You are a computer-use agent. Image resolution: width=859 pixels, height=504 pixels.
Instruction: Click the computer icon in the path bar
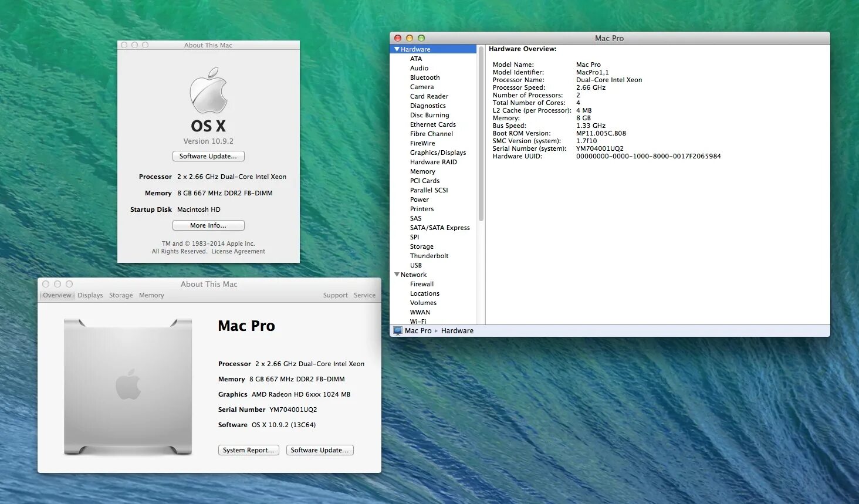click(x=398, y=331)
